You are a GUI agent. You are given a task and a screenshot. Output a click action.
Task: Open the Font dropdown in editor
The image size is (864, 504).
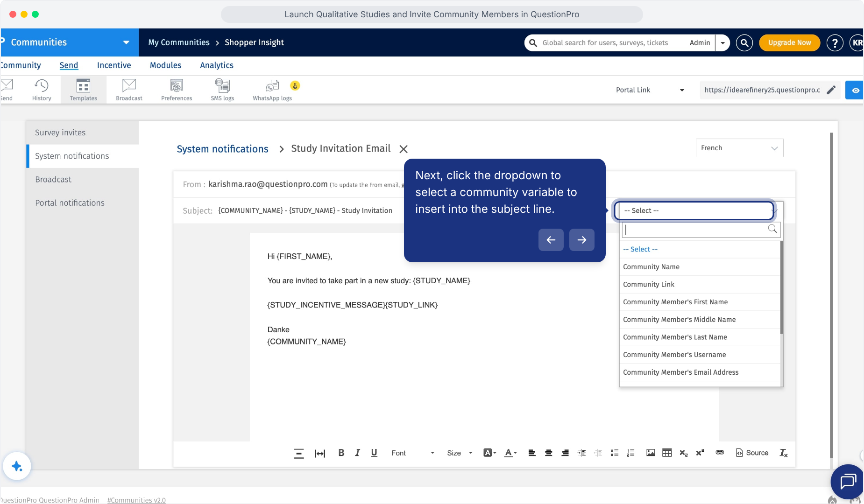[413, 453]
